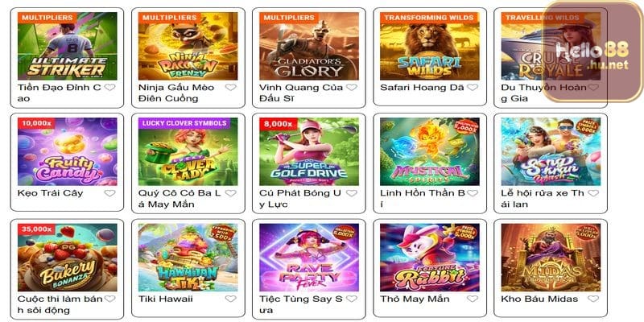Click the Lễ hội rửa xe Thái lan title
Screen dimensions: 644x322
(x=543, y=198)
